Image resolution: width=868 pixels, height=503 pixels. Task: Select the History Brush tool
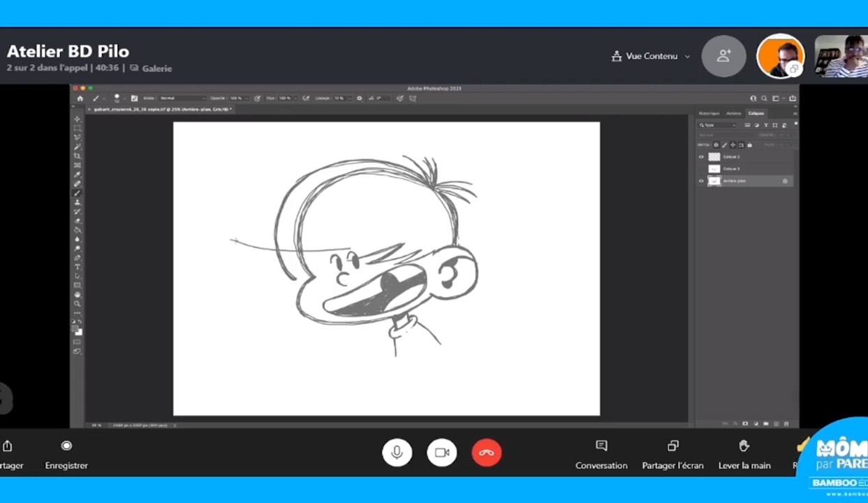point(78,211)
